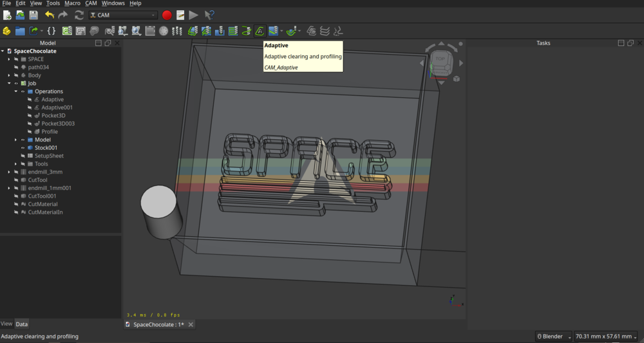Click the grayed Redo arrow

click(63, 15)
